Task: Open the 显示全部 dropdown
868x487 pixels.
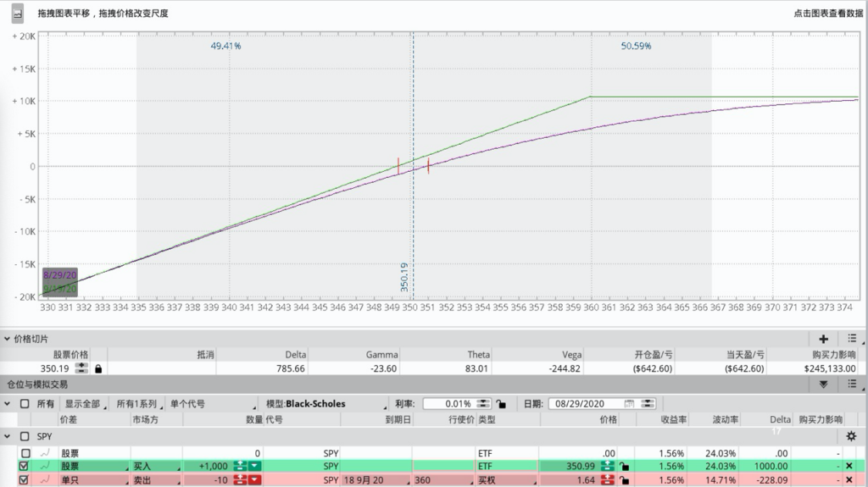Action: point(86,404)
